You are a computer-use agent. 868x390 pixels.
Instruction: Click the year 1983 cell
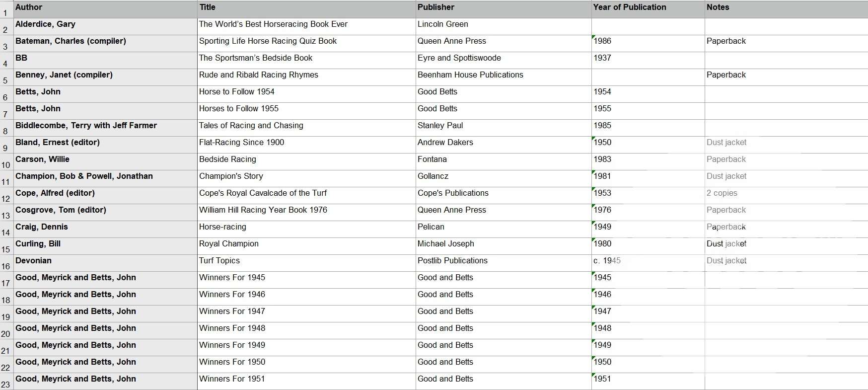tap(648, 162)
